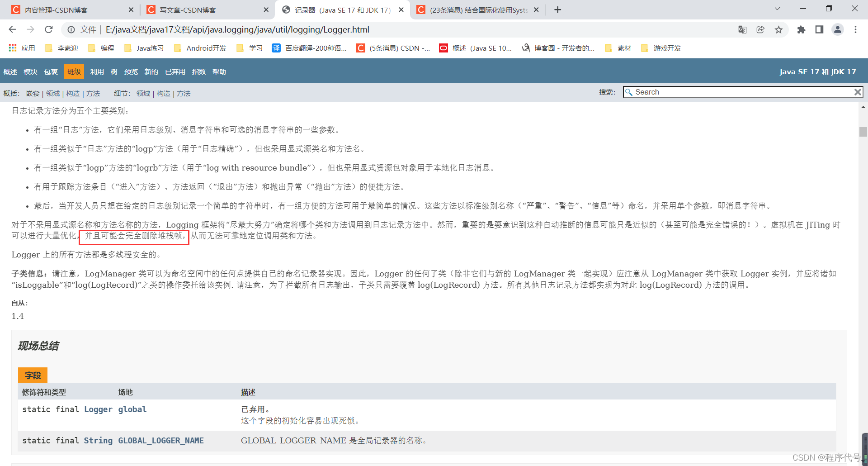Go to the 概述 overview page

tap(10, 71)
